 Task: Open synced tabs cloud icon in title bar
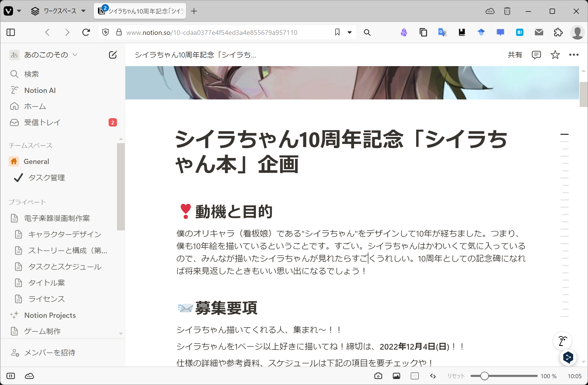click(490, 11)
